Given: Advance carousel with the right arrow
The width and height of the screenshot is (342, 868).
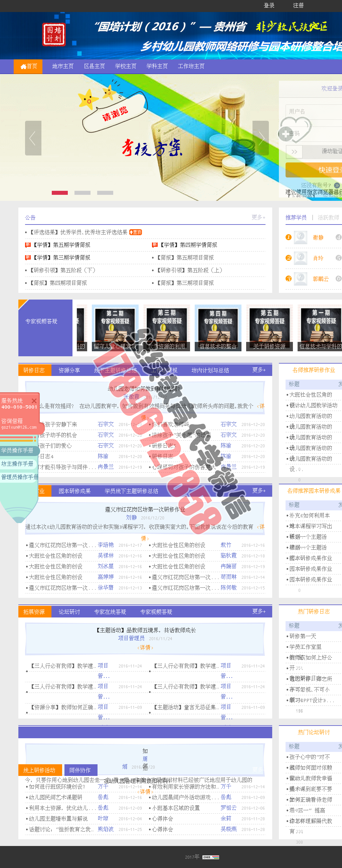Looking at the screenshot, I should [261, 138].
